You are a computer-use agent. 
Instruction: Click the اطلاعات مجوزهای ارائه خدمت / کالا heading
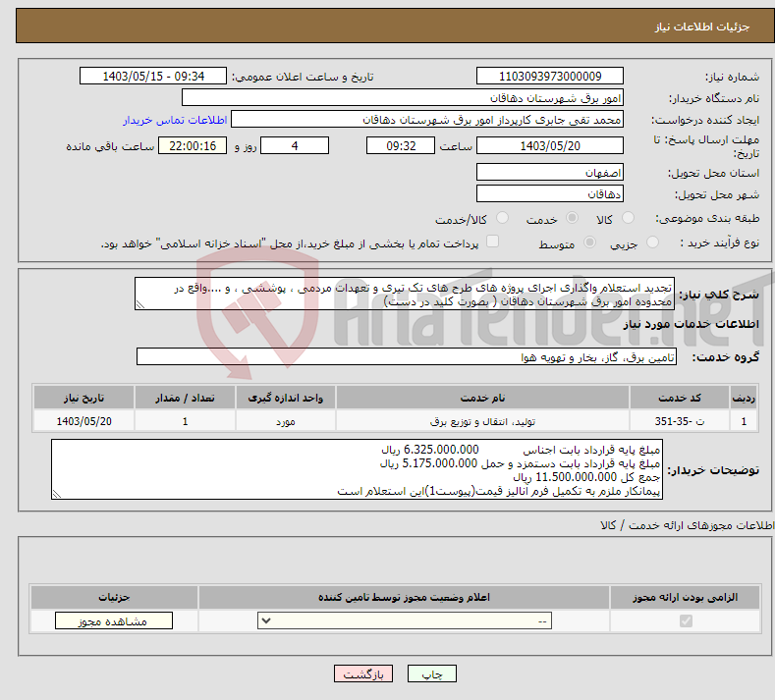[x=687, y=525]
